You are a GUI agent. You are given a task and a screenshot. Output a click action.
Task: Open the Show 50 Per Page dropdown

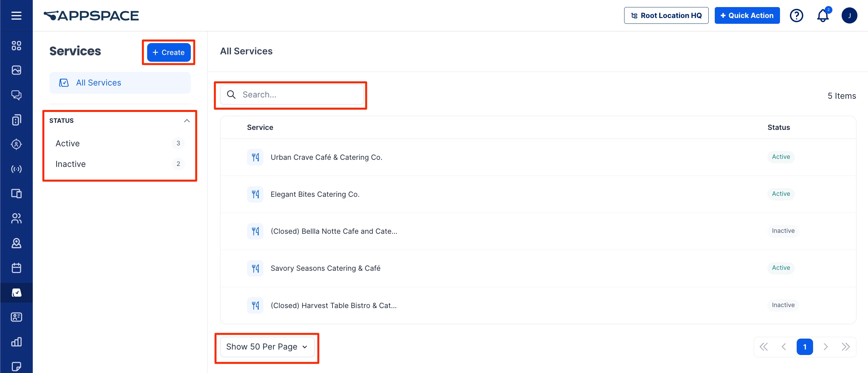267,347
